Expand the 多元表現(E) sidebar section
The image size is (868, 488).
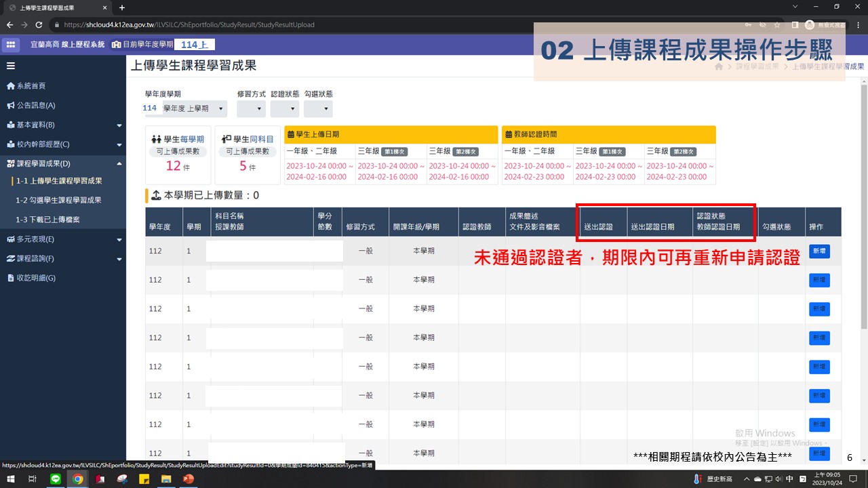[63, 239]
